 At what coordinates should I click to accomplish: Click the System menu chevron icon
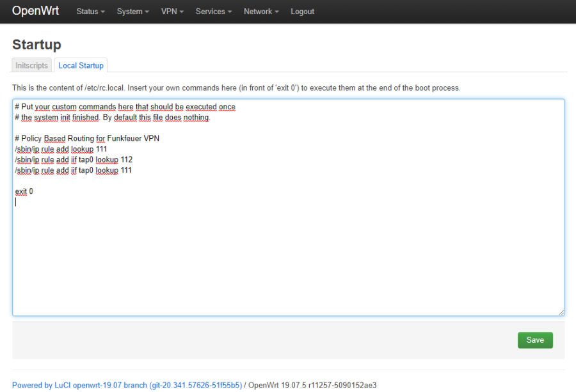(145, 12)
